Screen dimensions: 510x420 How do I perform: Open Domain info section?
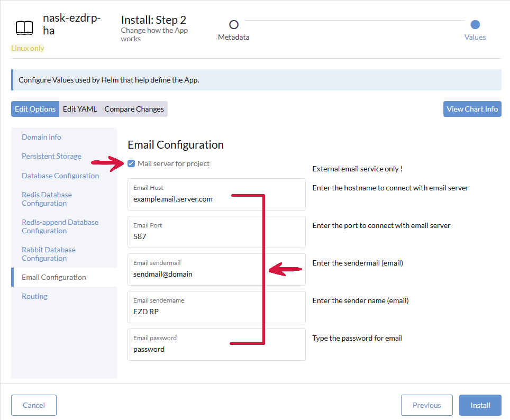click(42, 137)
